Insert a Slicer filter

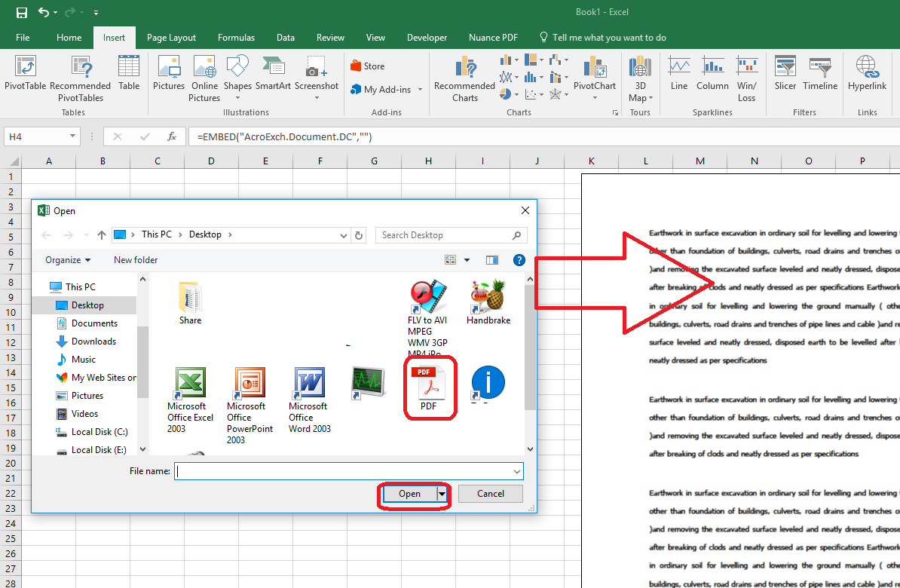pos(785,73)
